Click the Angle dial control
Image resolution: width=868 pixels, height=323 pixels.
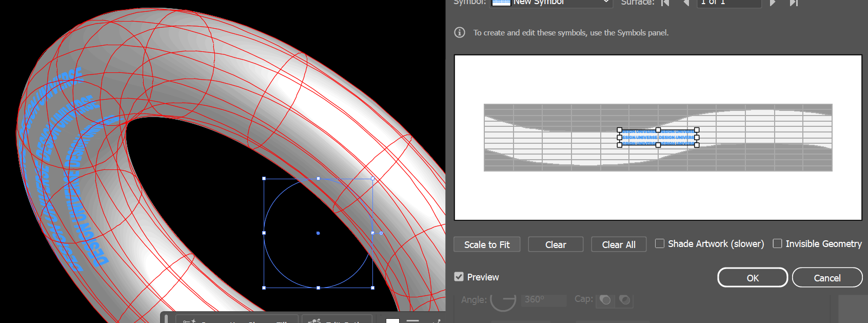click(503, 299)
